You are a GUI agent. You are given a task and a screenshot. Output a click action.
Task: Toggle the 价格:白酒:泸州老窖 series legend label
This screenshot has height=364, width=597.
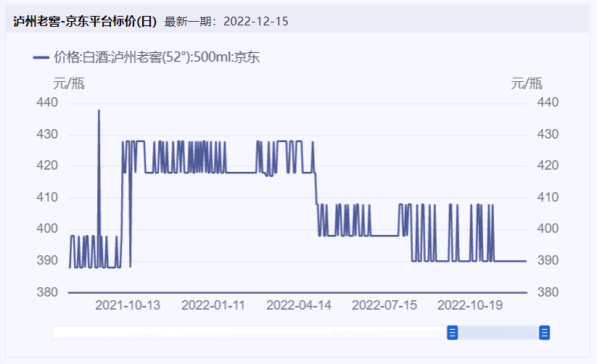[x=156, y=57]
